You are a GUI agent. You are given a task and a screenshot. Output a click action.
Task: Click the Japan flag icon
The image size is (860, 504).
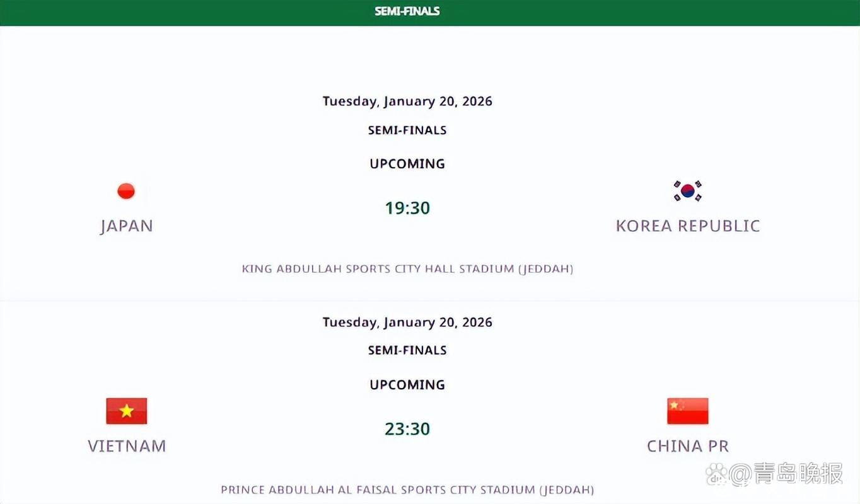[x=126, y=191]
